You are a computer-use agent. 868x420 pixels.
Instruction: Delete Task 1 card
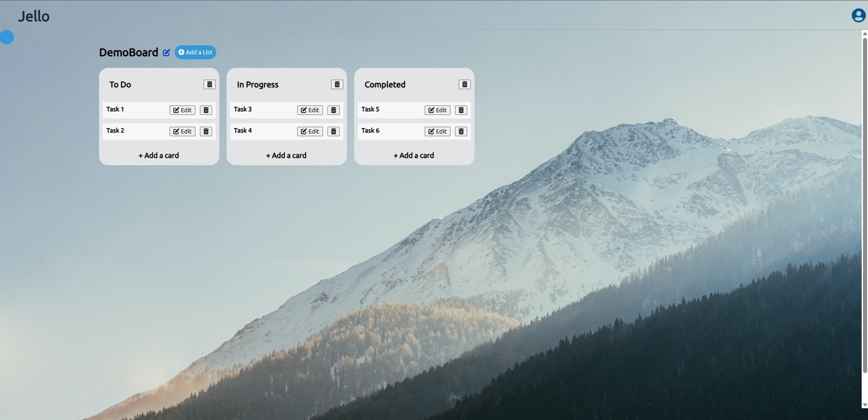point(206,110)
